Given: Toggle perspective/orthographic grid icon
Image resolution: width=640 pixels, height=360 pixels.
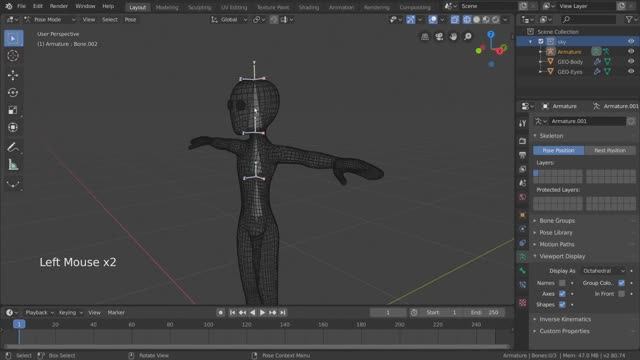Looking at the screenshot, I should 425,37.
